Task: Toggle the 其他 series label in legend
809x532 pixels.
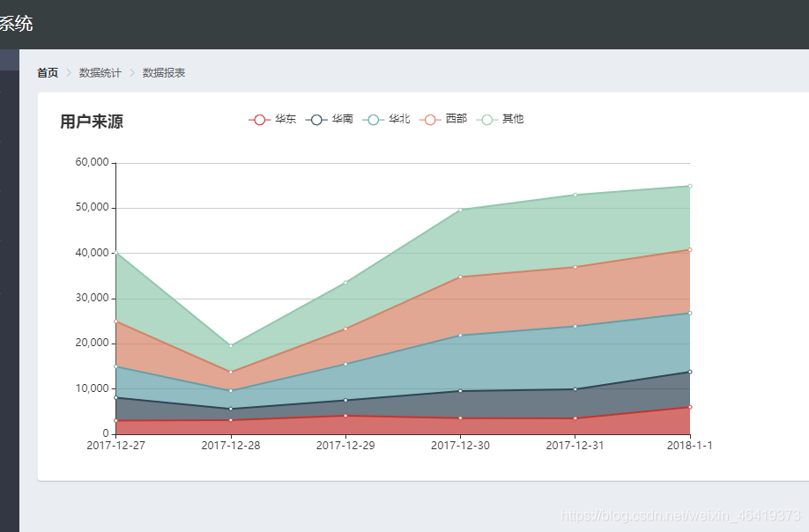Action: tap(513, 119)
